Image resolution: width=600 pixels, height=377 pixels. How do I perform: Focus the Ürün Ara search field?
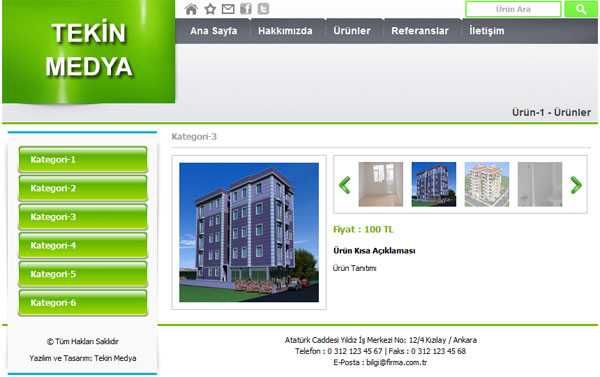pos(513,9)
